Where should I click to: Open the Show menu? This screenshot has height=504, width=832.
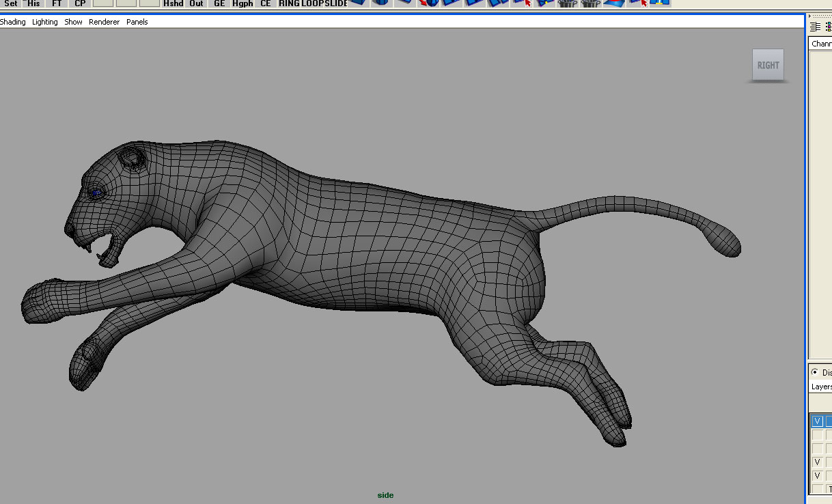[x=73, y=22]
